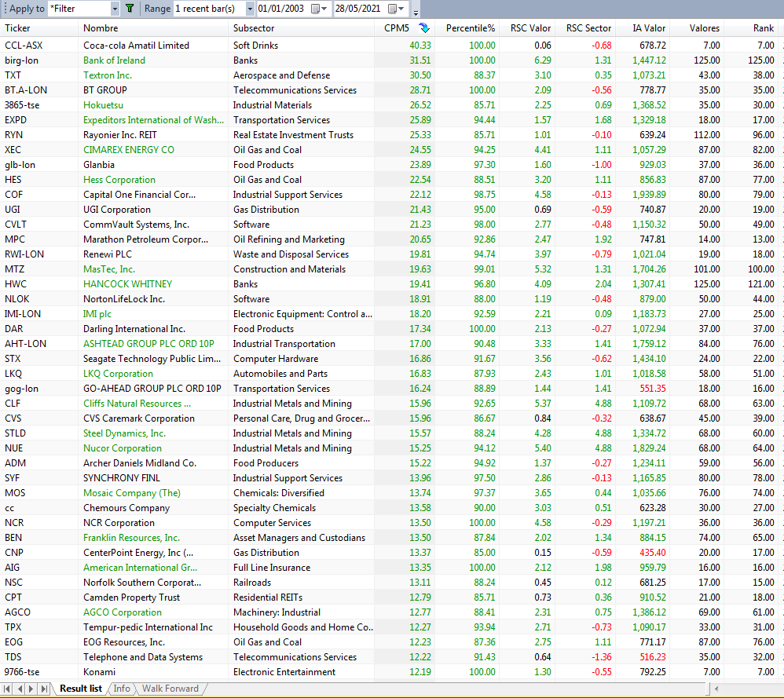Click previous tab navigation arrow
Screen dimensions: 784x698
tap(20, 689)
